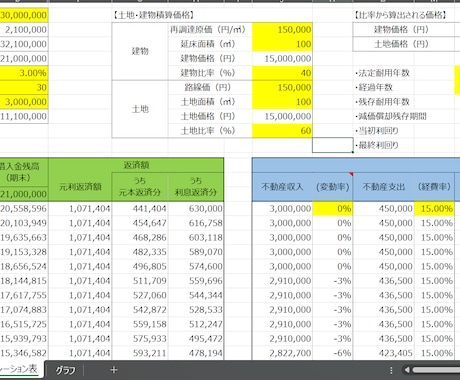Select the うち元本返済分 header
460x380 pixels.
tap(140, 187)
